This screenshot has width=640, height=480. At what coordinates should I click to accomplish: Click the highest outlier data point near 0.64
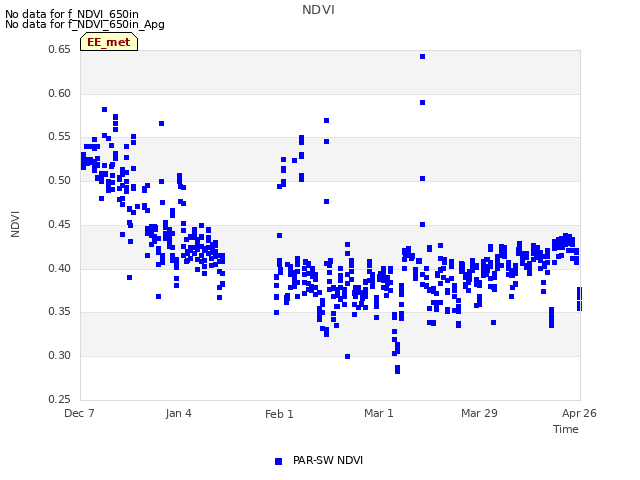pos(422,56)
